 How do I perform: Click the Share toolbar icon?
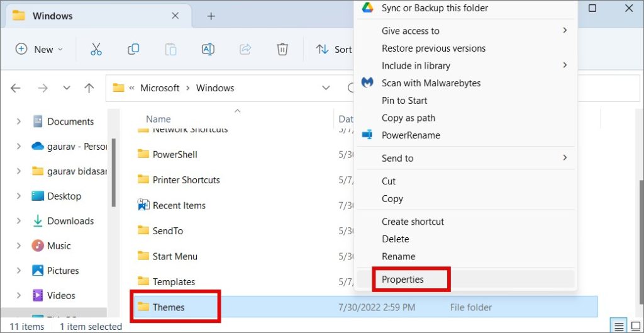click(245, 49)
